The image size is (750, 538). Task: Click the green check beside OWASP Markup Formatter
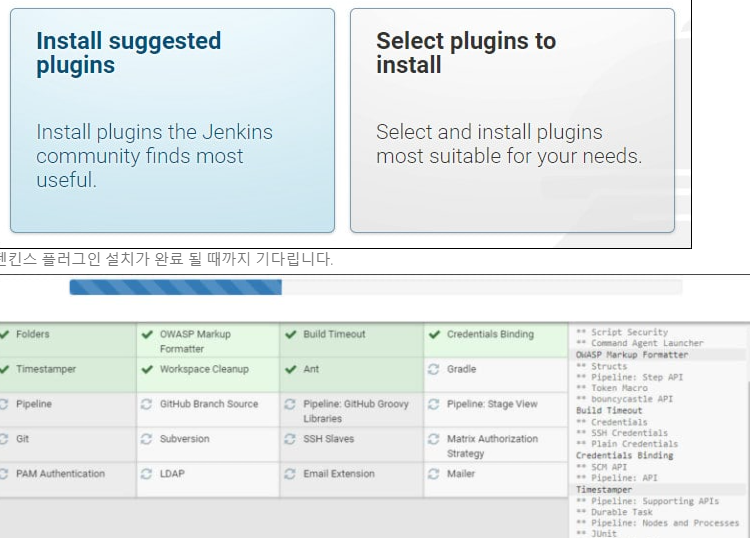point(147,334)
